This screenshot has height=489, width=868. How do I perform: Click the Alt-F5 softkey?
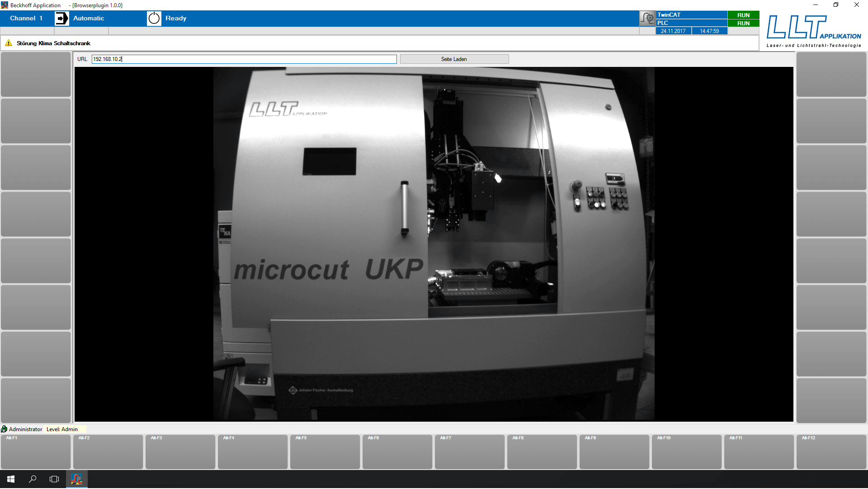pyautogui.click(x=325, y=452)
